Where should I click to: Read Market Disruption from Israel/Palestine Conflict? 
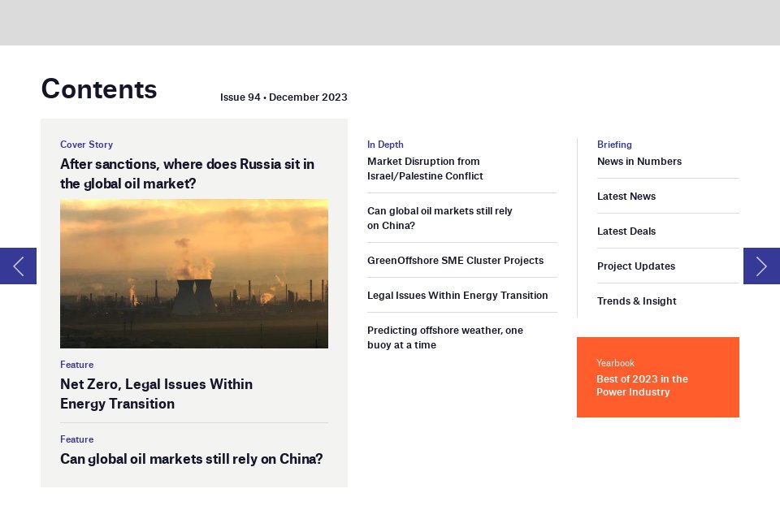[425, 169]
